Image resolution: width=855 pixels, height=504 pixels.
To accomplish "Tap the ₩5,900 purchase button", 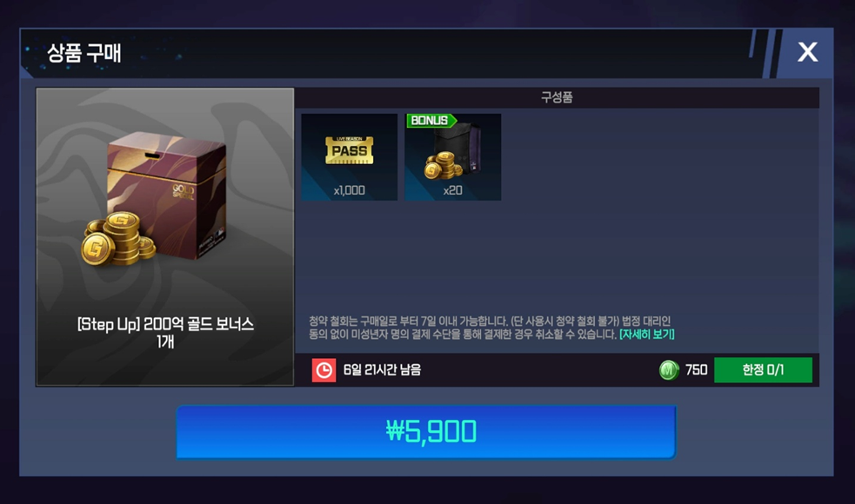I will tap(426, 432).
